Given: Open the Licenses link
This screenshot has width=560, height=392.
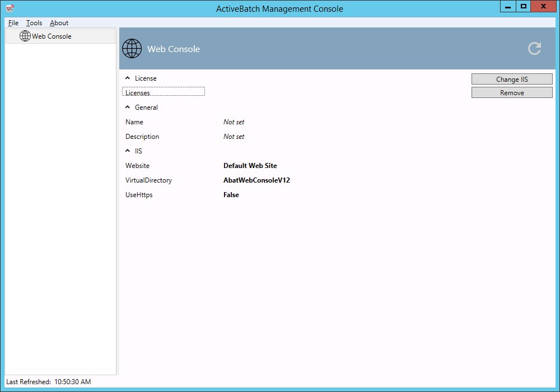Looking at the screenshot, I should [x=138, y=93].
